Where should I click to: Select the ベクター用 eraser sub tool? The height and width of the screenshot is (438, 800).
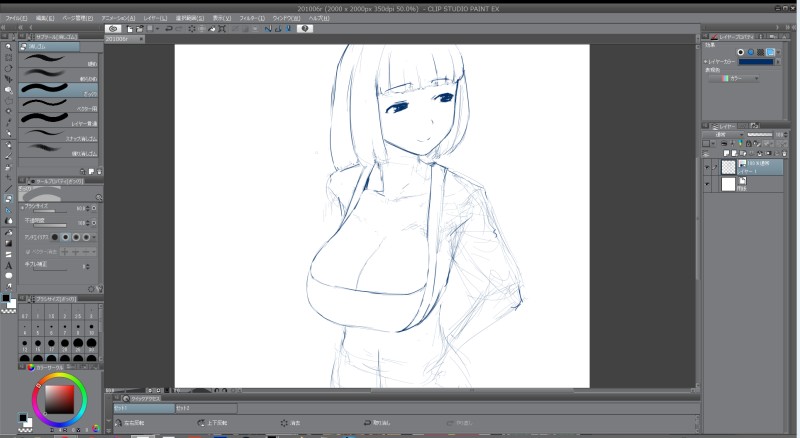(x=58, y=105)
